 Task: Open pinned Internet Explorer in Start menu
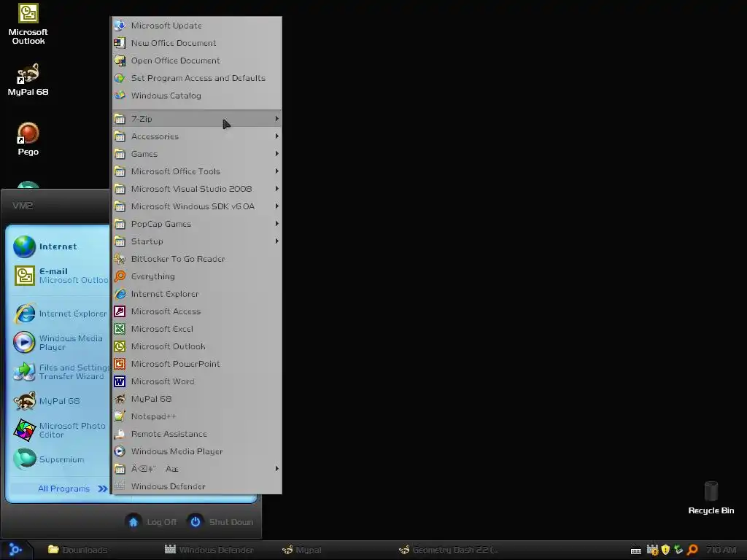coord(61,314)
